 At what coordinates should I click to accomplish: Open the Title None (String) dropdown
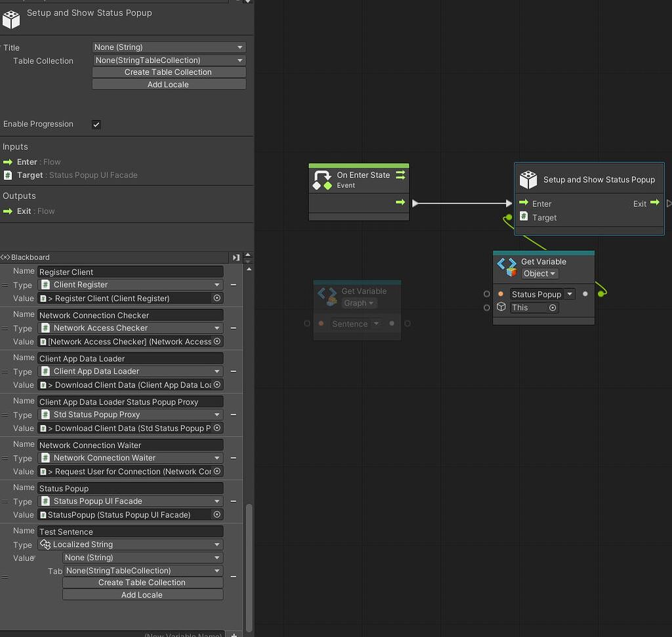[x=169, y=47]
